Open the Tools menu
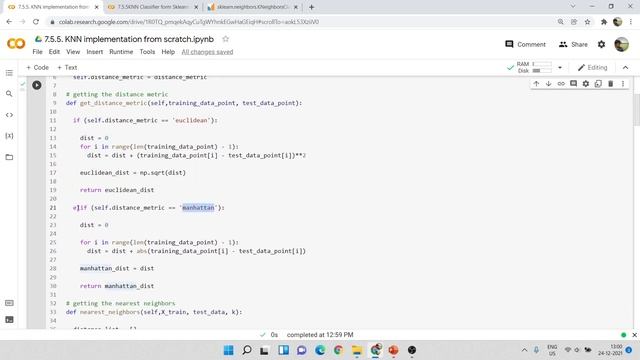Screen dimensions: 640x360 tap(147, 52)
